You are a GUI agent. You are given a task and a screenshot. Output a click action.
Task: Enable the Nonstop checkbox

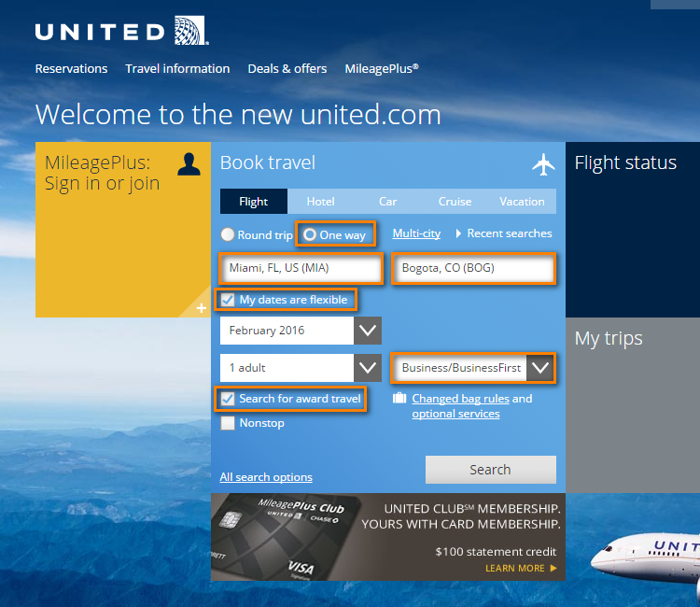(x=228, y=422)
